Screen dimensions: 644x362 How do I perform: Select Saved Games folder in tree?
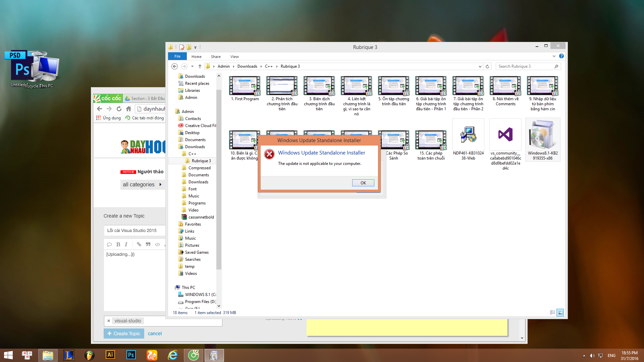click(x=193, y=252)
